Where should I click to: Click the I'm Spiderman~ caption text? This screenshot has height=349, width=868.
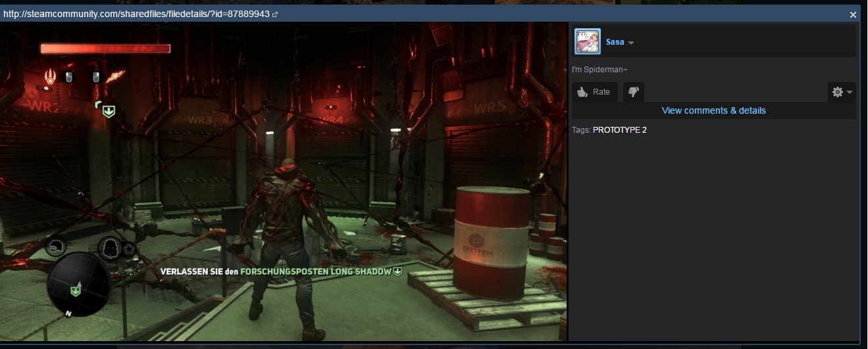(600, 70)
